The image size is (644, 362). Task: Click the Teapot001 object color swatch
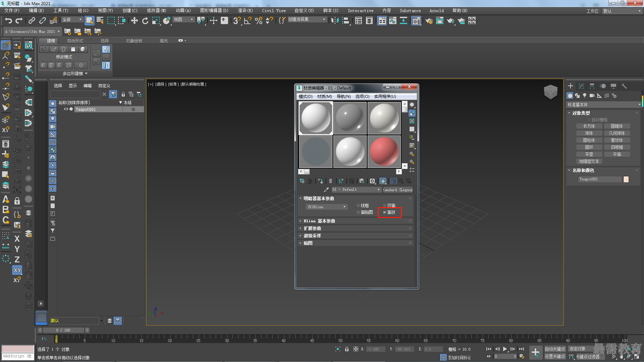(626, 179)
